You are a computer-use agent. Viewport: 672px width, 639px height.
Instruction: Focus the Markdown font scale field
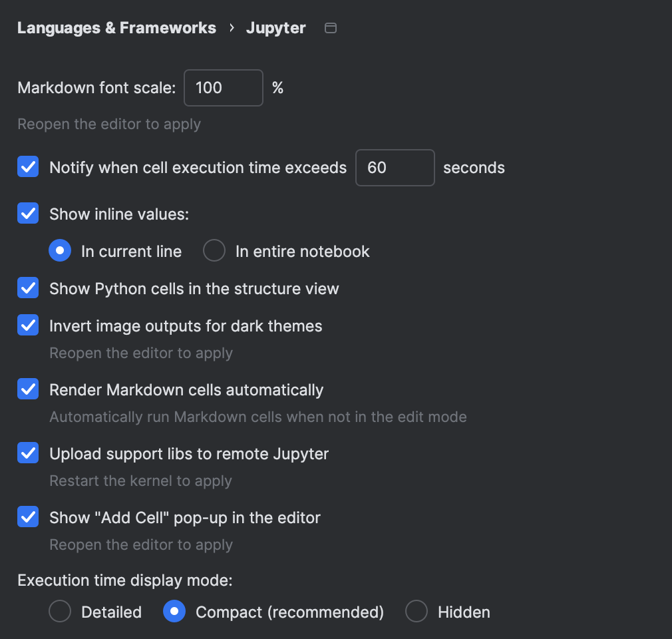pyautogui.click(x=223, y=88)
